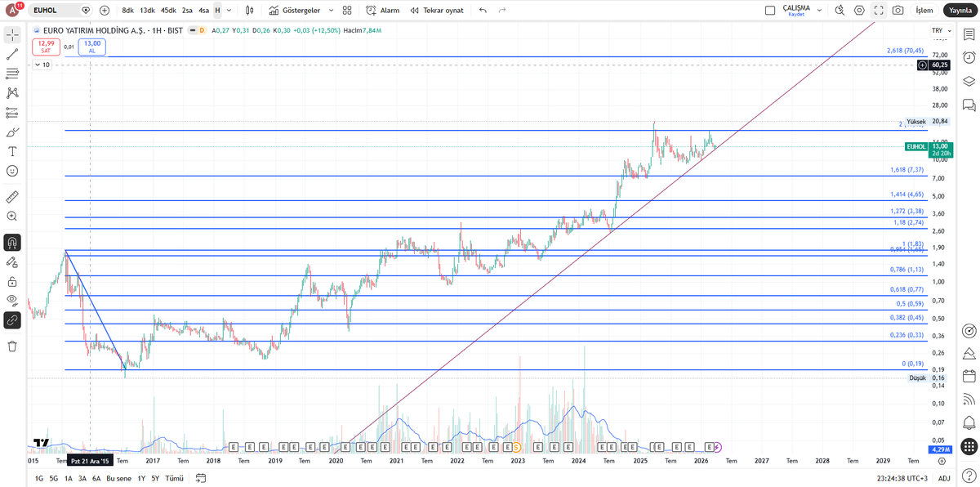Viewport: 980px width, 487px height.
Task: Create an Alarm alert
Action: (x=382, y=11)
